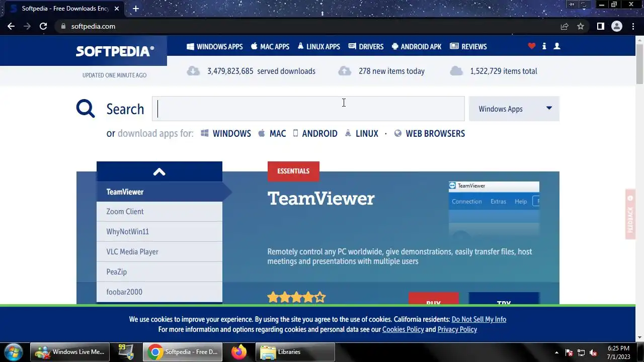The image size is (644, 362).
Task: Show hidden tray icons arrow
Action: [556, 352]
